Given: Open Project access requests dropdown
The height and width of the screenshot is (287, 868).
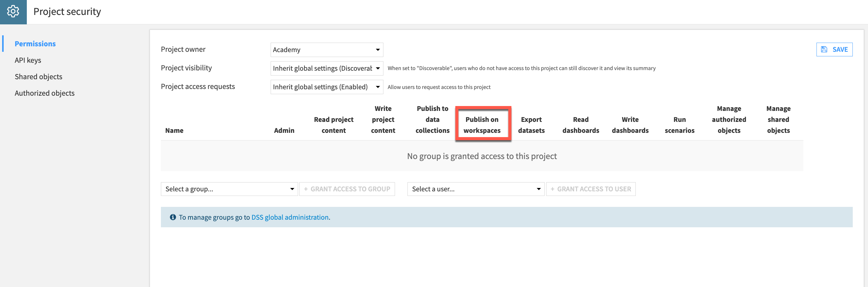Looking at the screenshot, I should [326, 87].
